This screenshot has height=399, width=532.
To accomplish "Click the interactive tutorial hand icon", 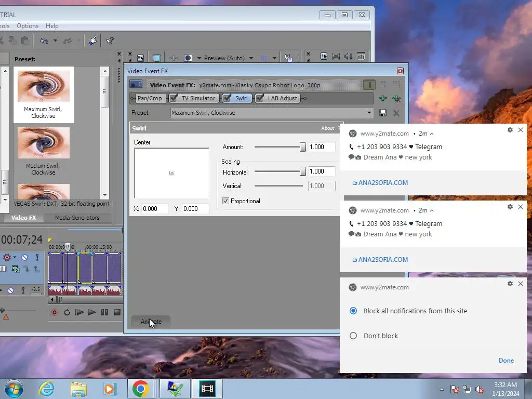I will click(x=93, y=41).
